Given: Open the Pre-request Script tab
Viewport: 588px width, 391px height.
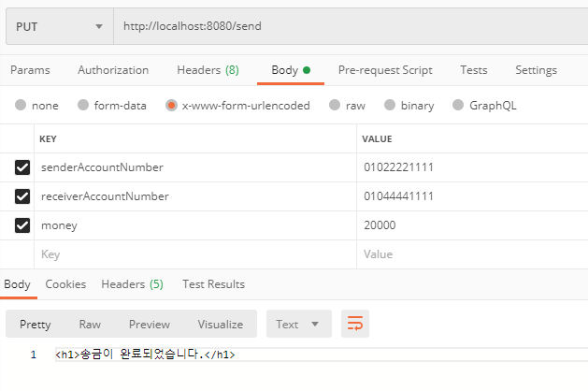Looking at the screenshot, I should (385, 70).
